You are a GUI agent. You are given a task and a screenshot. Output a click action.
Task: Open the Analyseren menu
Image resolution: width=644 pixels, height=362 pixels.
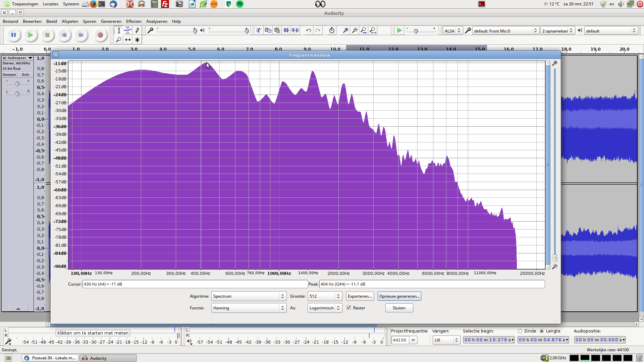(x=157, y=21)
